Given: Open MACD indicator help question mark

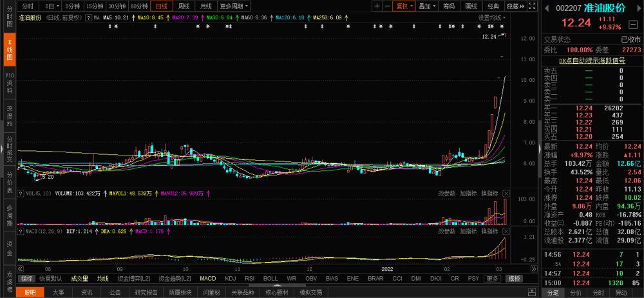Looking at the screenshot, I should 19,232.
